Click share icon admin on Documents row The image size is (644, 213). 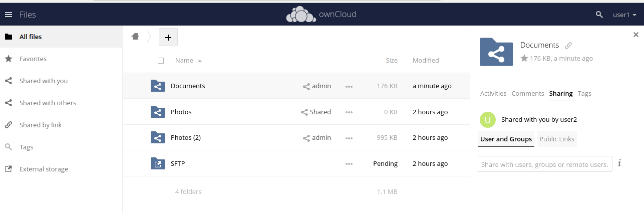tap(317, 86)
